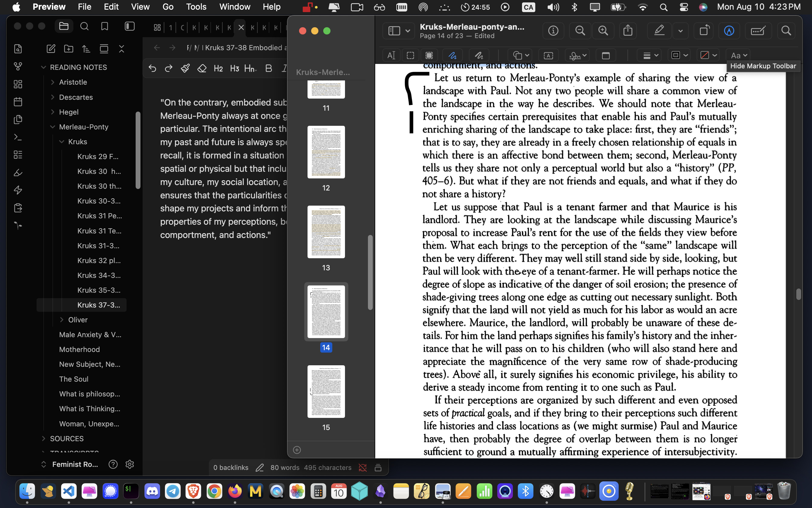The height and width of the screenshot is (508, 812).
Task: Rotate the page in Preview
Action: tap(704, 31)
